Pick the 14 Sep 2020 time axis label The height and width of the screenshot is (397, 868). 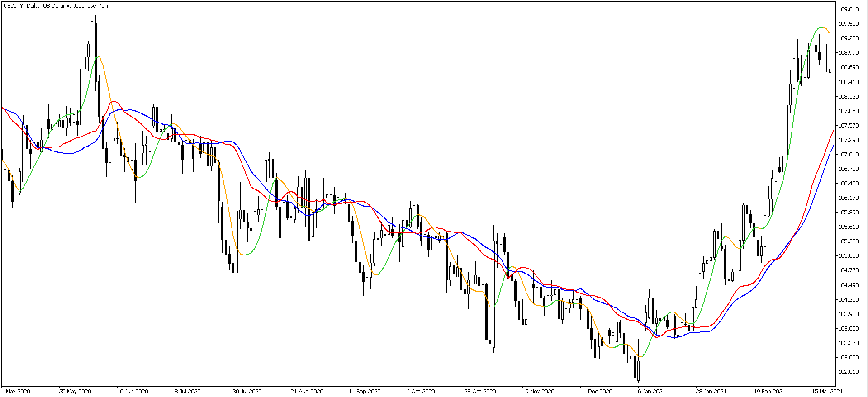[365, 391]
